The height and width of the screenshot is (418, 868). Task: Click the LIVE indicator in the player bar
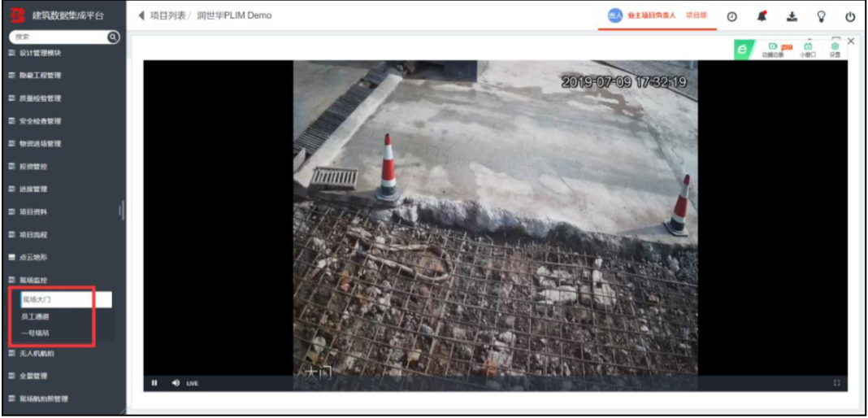[192, 383]
